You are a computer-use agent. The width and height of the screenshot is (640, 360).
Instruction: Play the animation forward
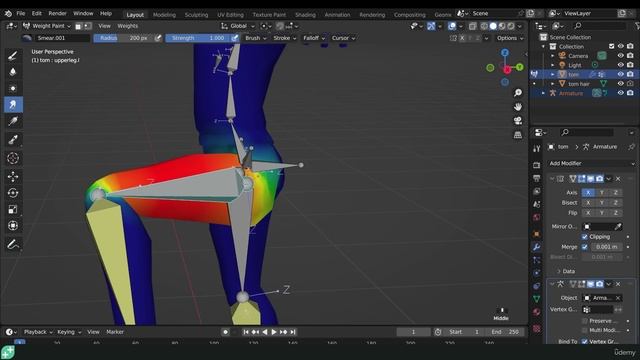(274, 332)
